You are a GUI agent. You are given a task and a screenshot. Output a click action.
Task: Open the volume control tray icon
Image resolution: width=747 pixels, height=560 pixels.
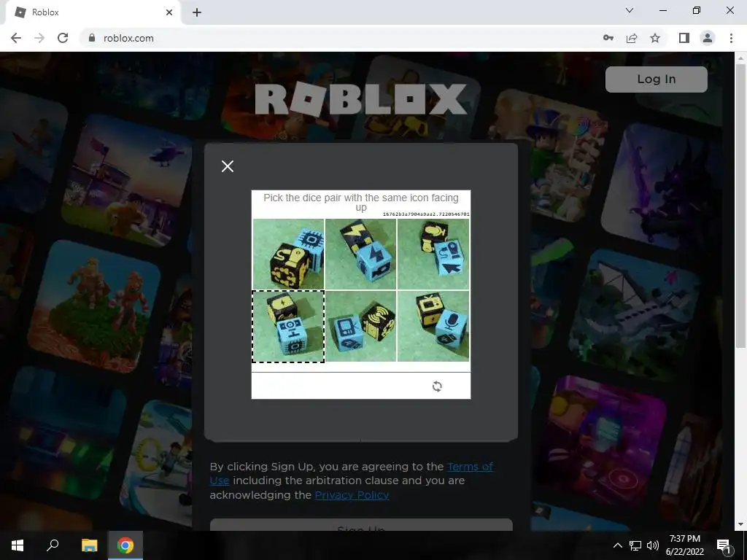[653, 545]
